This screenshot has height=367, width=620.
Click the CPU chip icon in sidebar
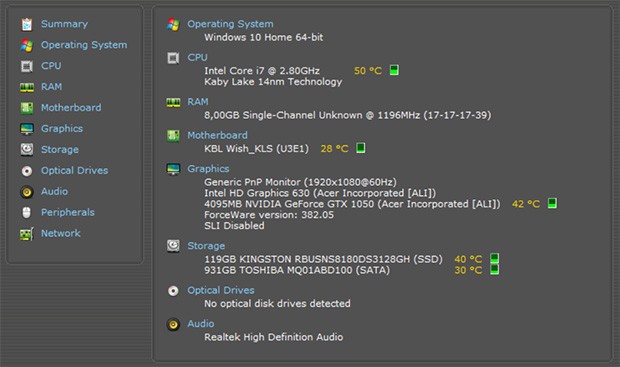point(26,66)
